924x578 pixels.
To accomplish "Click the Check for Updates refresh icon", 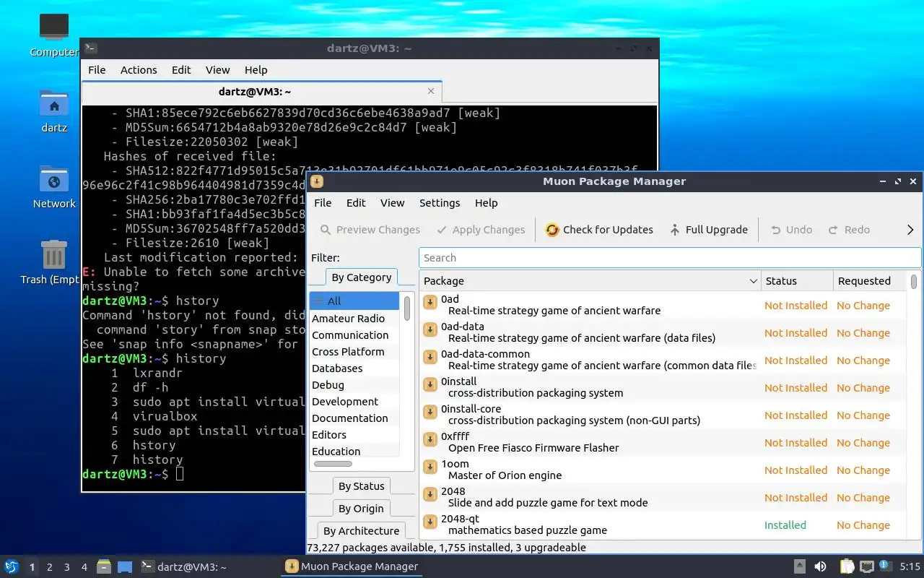I will [x=552, y=230].
